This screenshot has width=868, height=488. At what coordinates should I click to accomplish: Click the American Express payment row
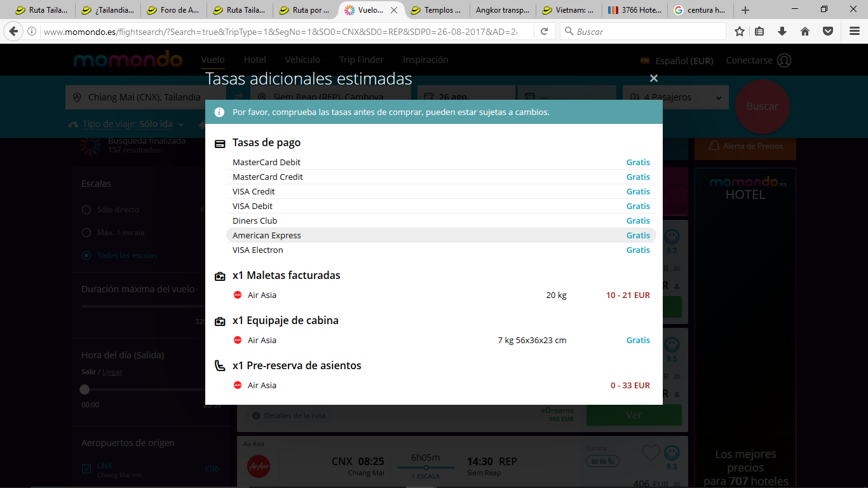pyautogui.click(x=441, y=235)
